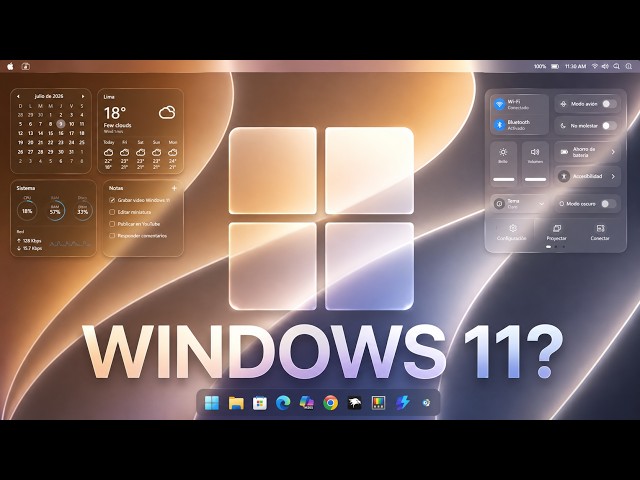Go to next month in calendar
The width and height of the screenshot is (640, 480).
[x=83, y=96]
